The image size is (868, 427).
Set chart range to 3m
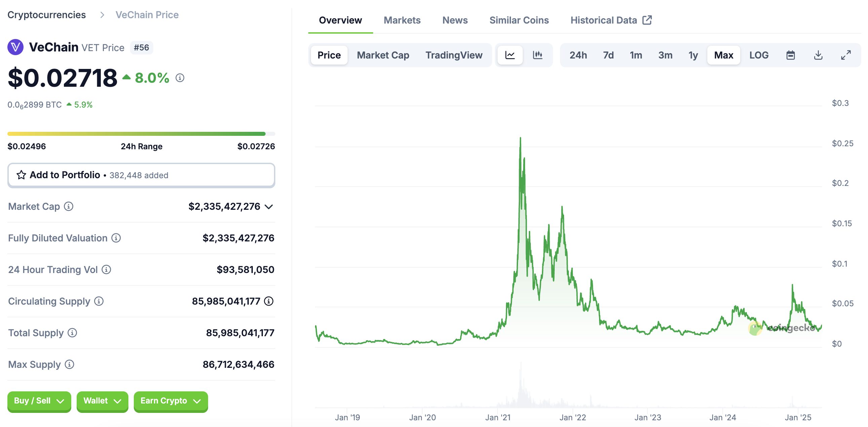coord(665,55)
